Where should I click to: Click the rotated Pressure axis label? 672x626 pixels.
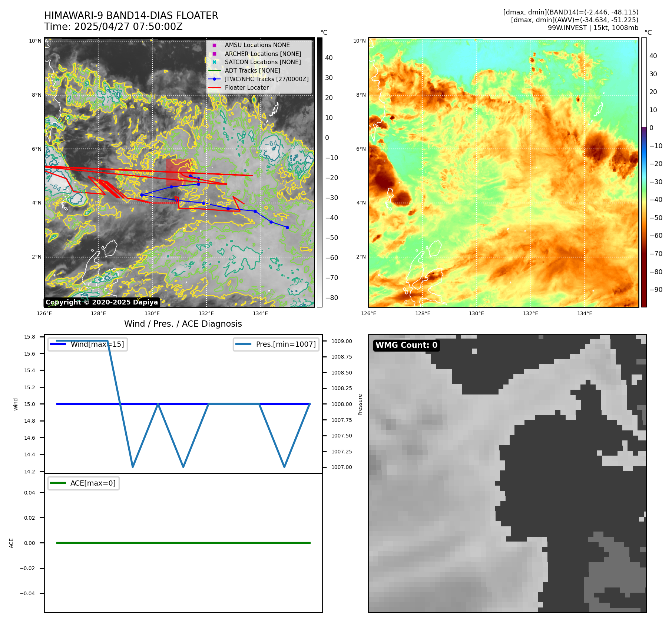[x=360, y=404]
